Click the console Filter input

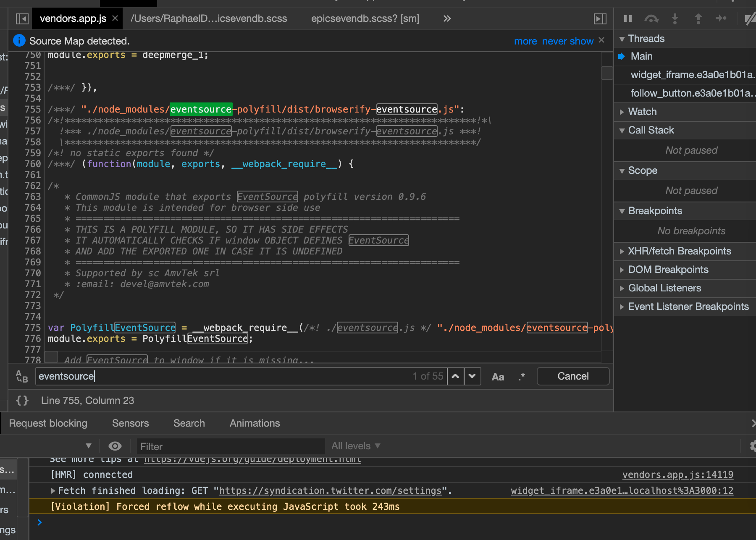click(x=231, y=446)
